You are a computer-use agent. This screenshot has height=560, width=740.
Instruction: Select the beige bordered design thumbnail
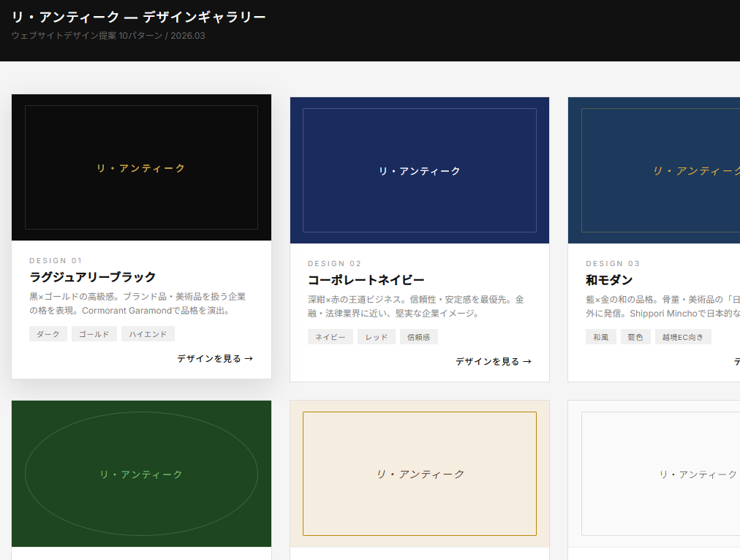click(x=419, y=474)
